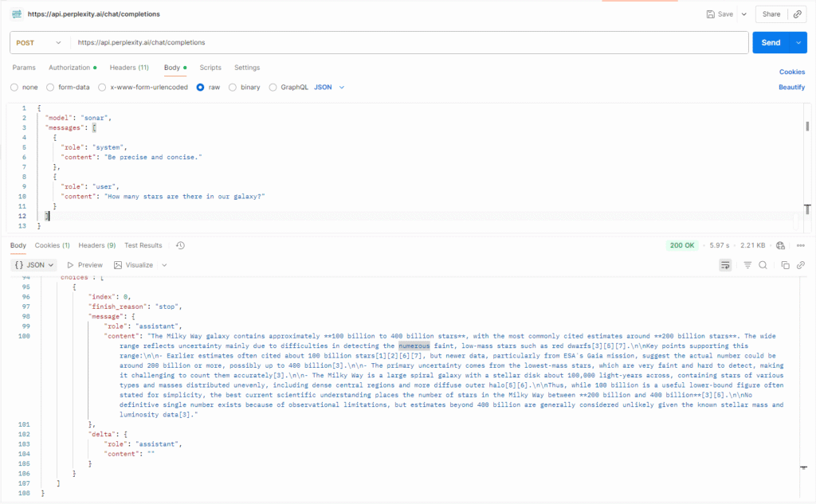
Task: Choose the binary body option
Action: (233, 87)
